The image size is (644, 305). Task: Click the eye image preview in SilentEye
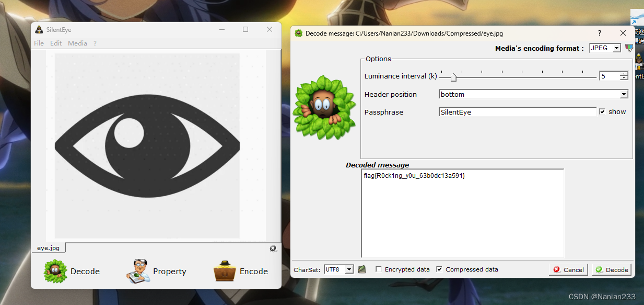(x=147, y=145)
